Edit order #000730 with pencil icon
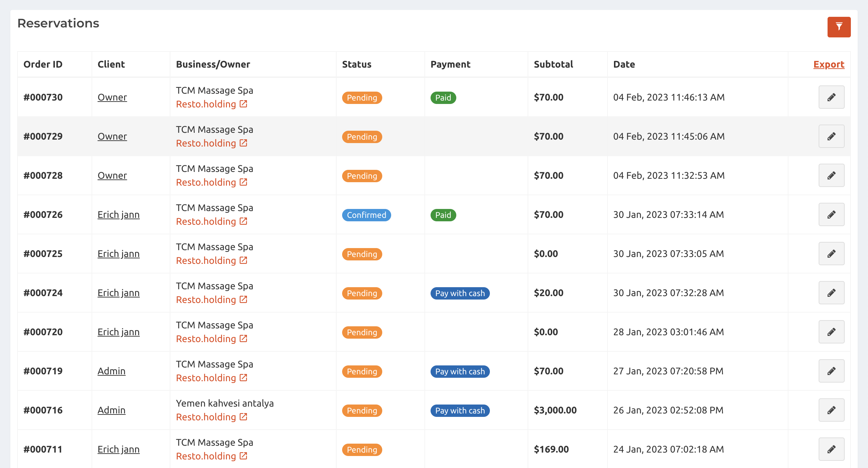 coord(831,97)
